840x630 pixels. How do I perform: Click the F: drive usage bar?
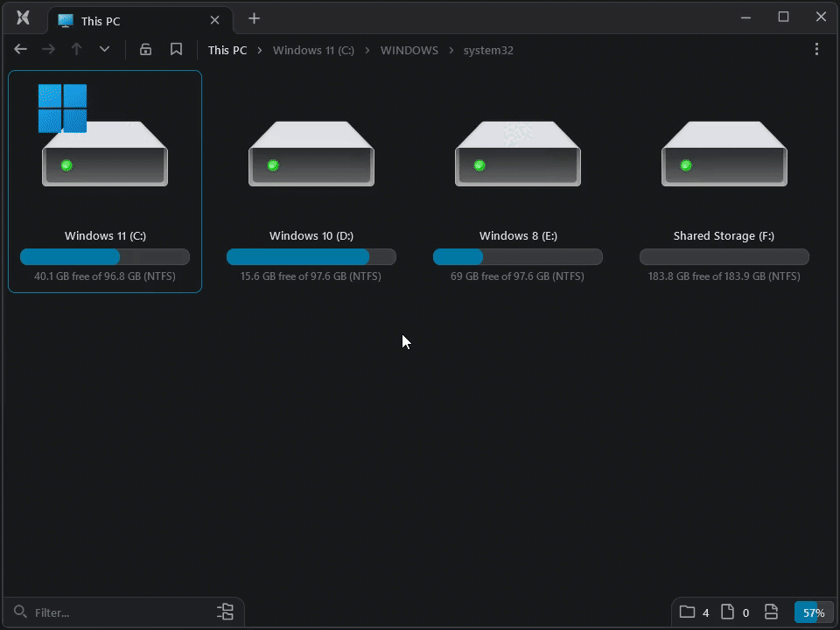pos(724,257)
